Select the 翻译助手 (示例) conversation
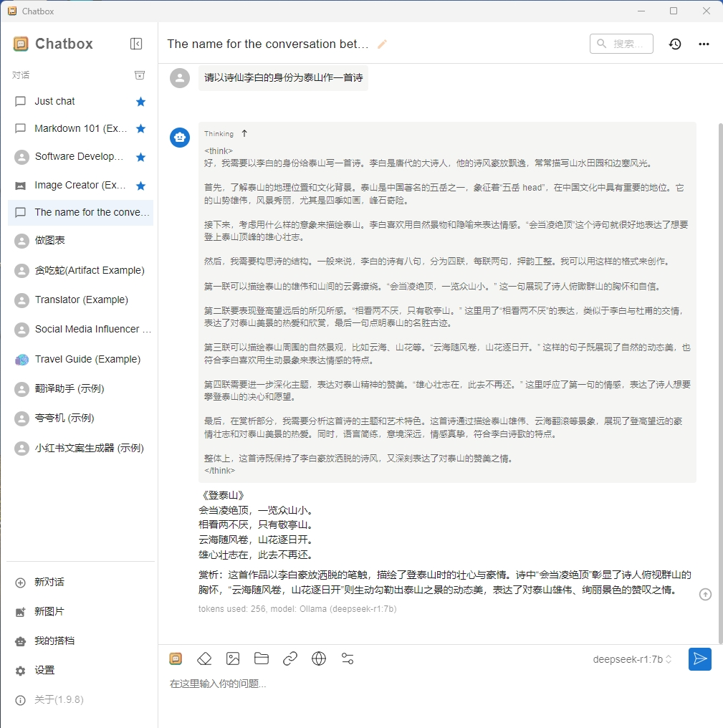The image size is (723, 728). tap(80, 388)
